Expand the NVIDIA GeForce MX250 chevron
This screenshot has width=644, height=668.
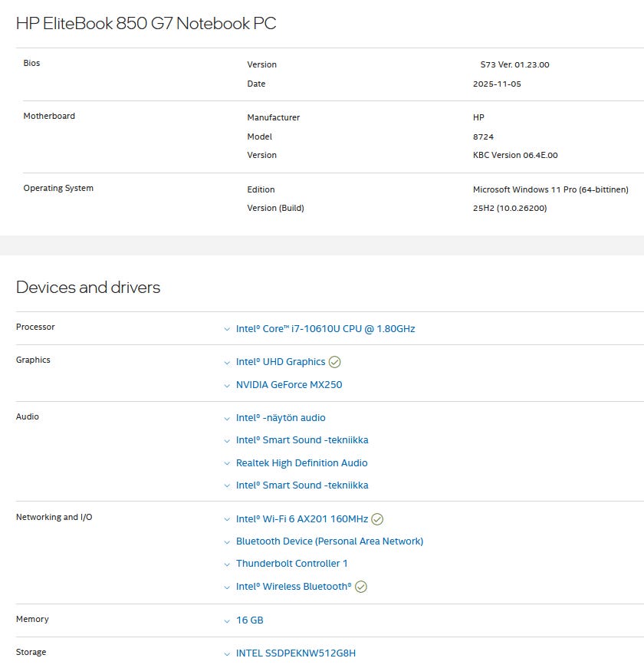click(x=227, y=385)
